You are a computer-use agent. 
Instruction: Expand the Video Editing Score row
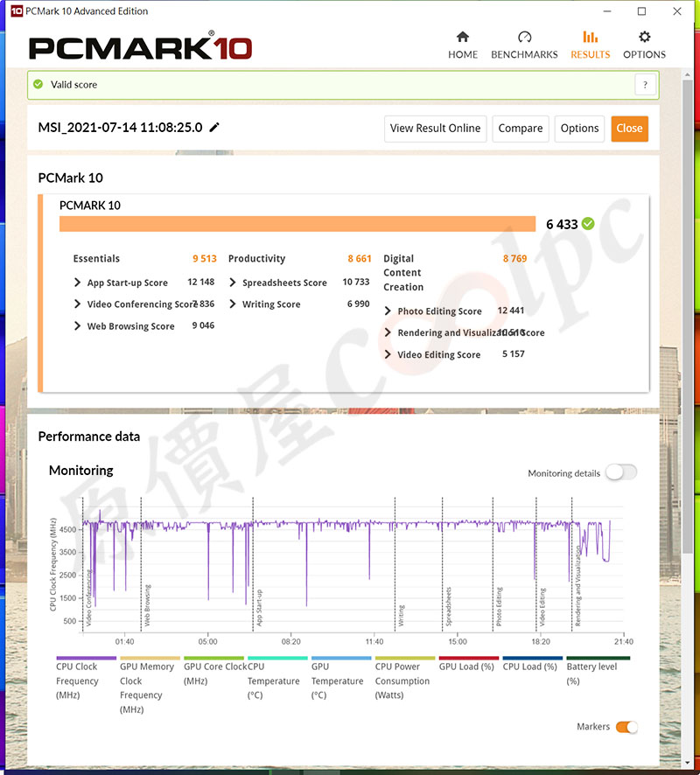388,354
